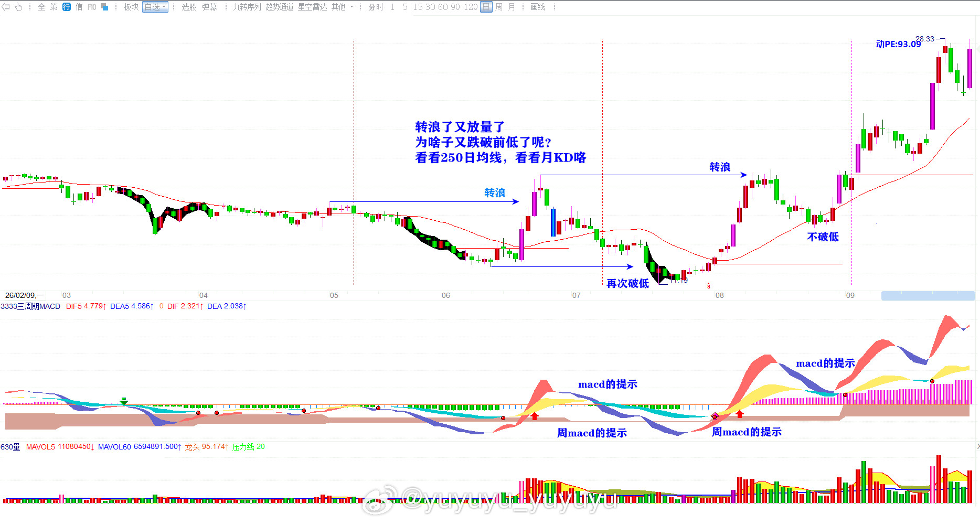Switch to 周 weekly period

coord(499,7)
